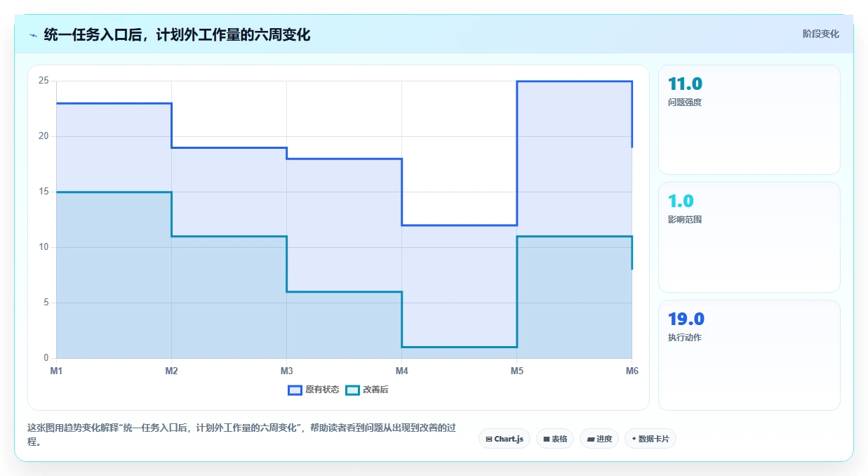Select the 进度 tag
This screenshot has width=868, height=476.
[x=599, y=439]
